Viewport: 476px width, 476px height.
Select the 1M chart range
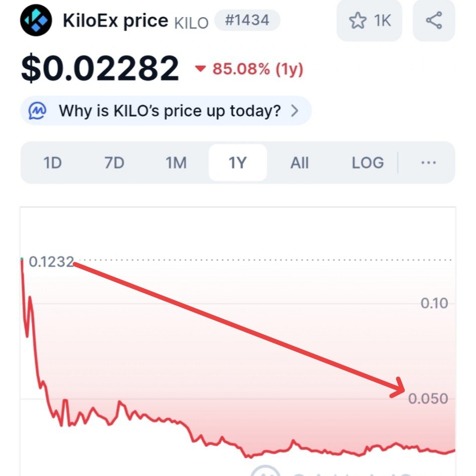click(x=176, y=163)
